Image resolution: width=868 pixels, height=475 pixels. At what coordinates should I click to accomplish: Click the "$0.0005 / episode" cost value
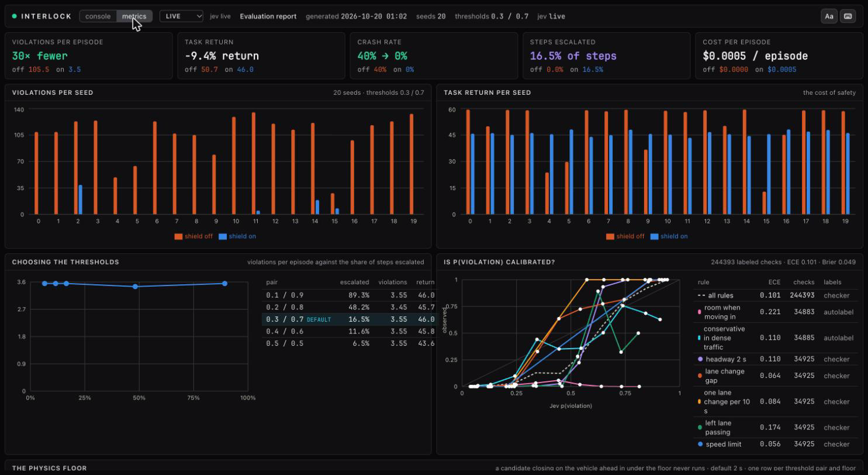point(755,56)
